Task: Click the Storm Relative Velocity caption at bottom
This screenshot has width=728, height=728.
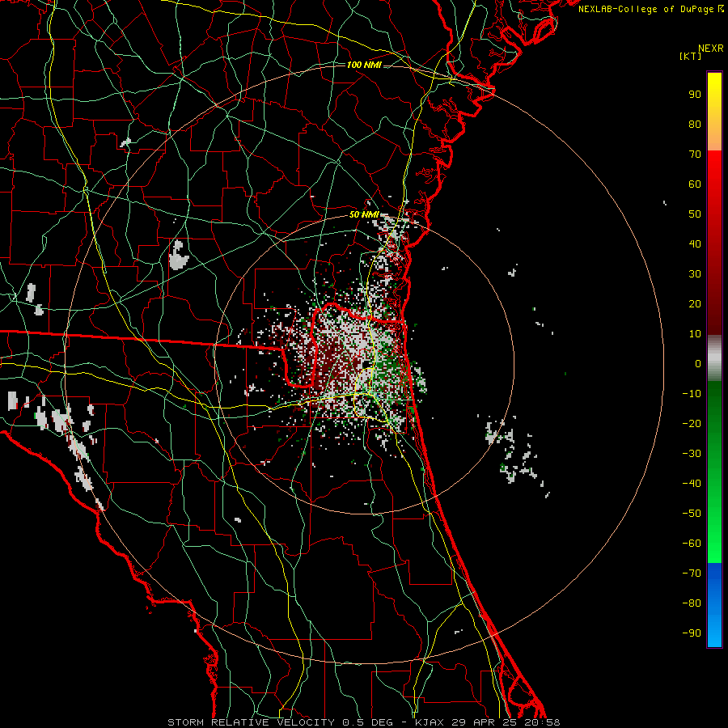Action: [363, 722]
